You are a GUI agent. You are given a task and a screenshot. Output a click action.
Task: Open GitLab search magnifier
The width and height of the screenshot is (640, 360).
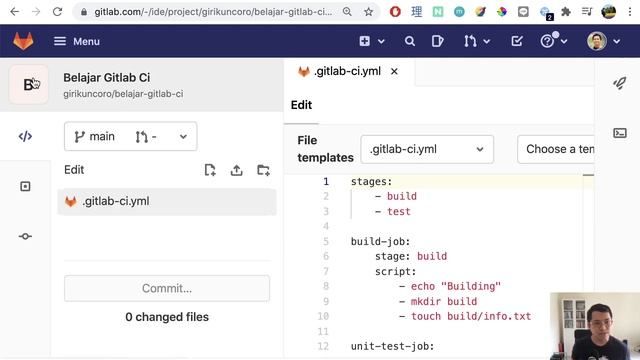click(410, 41)
